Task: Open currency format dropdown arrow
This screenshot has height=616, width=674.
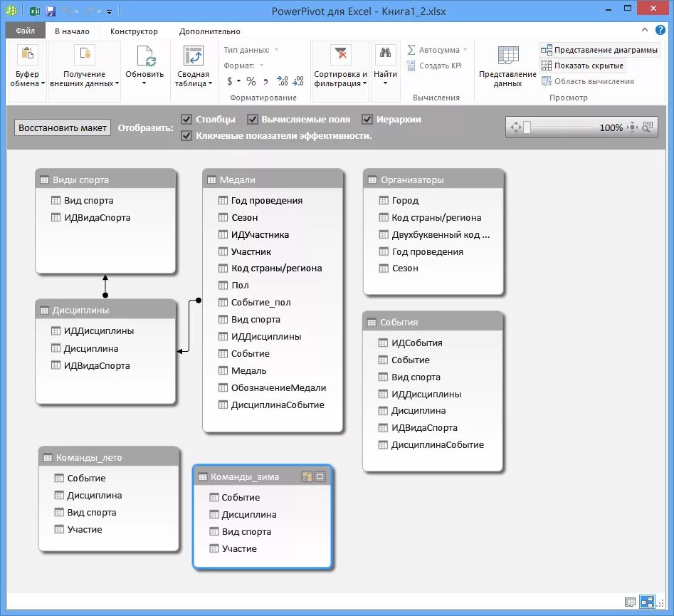Action: coord(238,81)
